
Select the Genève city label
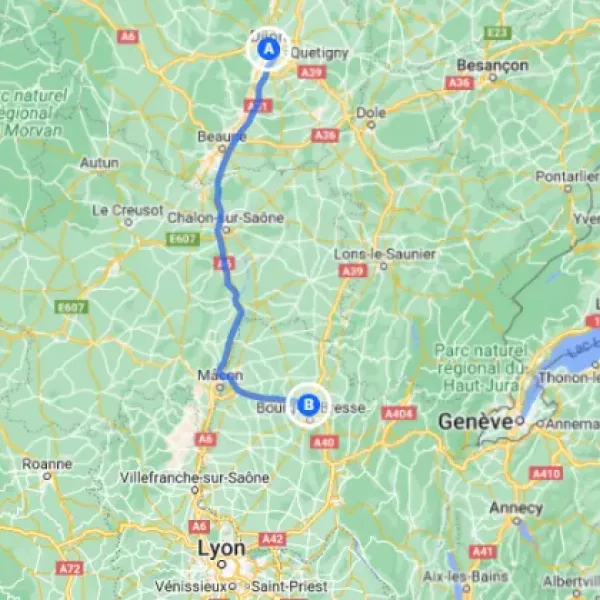tap(475, 422)
